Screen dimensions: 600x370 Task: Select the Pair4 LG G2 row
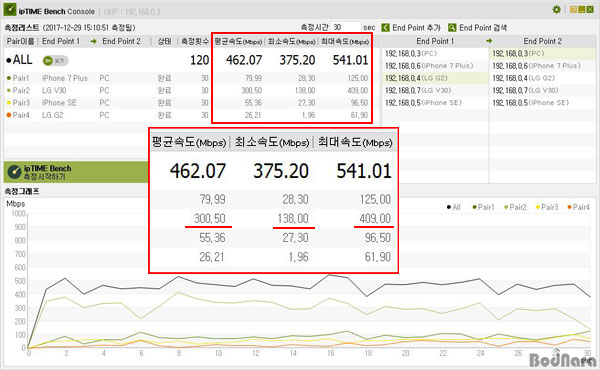(107, 115)
